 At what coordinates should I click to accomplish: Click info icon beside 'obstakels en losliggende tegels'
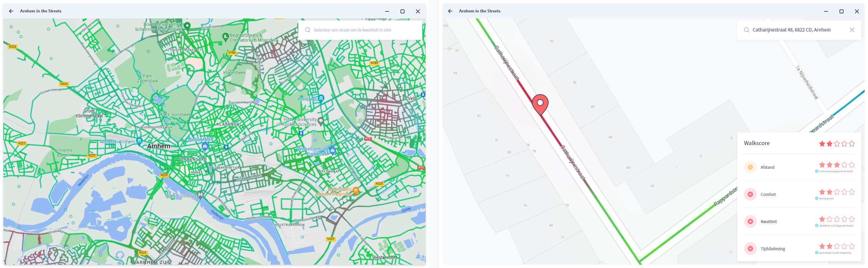[816, 225]
